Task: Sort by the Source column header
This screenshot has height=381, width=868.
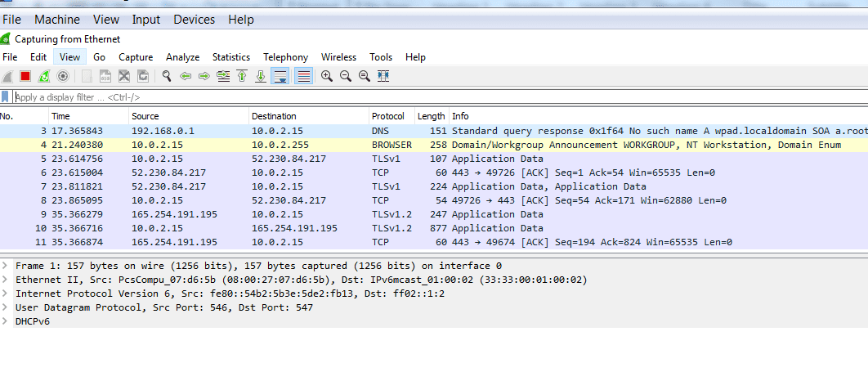Action: point(189,116)
